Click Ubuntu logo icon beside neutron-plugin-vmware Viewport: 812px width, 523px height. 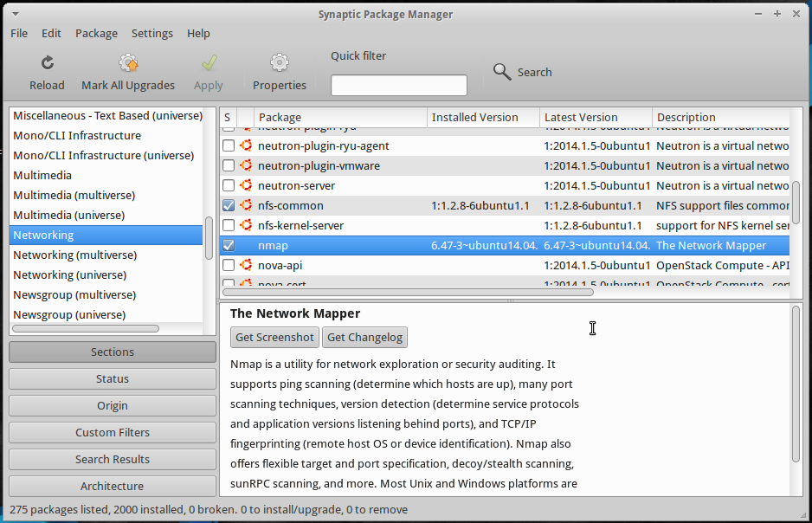click(x=246, y=165)
